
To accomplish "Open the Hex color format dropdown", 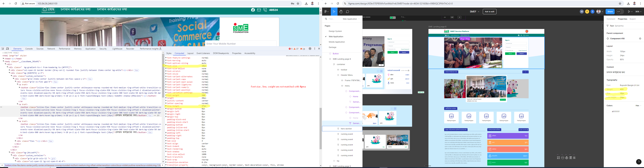I will 638,106.
